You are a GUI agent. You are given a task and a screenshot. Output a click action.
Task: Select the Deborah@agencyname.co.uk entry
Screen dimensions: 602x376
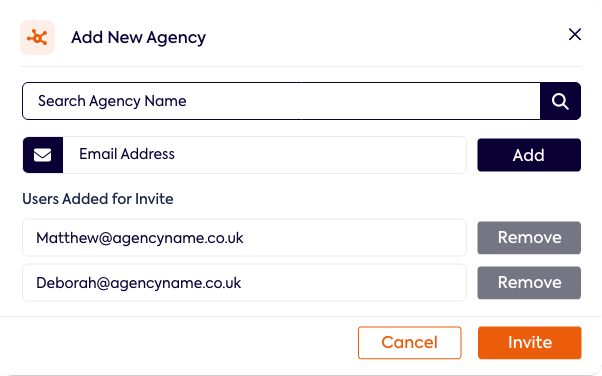click(x=244, y=283)
